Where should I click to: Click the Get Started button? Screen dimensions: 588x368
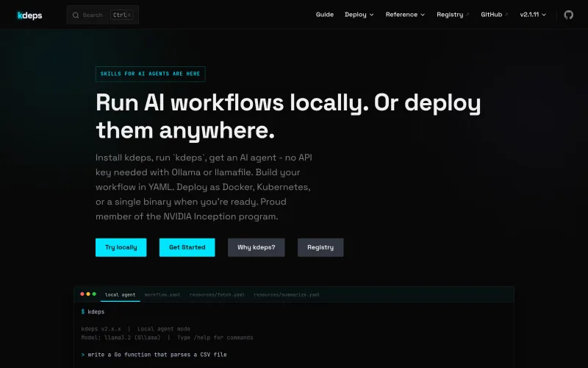coord(187,247)
